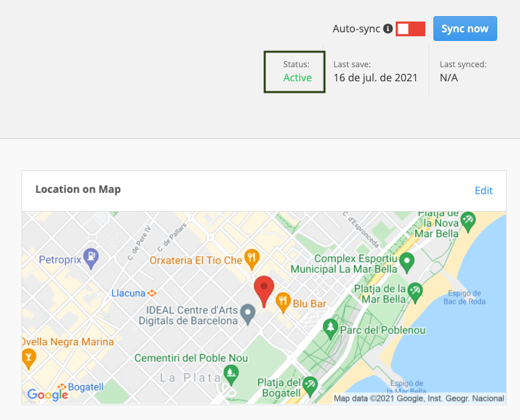Click the Auto-sync label text
520x420 pixels.
356,29
